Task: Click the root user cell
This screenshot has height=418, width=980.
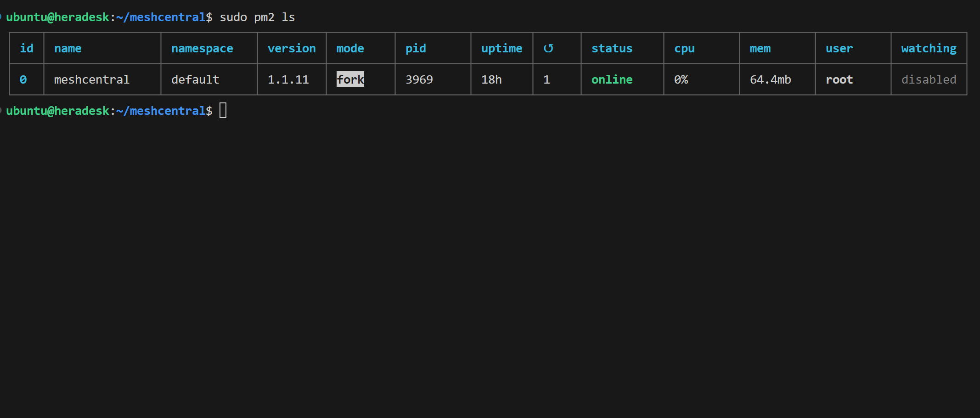Action: coord(839,79)
